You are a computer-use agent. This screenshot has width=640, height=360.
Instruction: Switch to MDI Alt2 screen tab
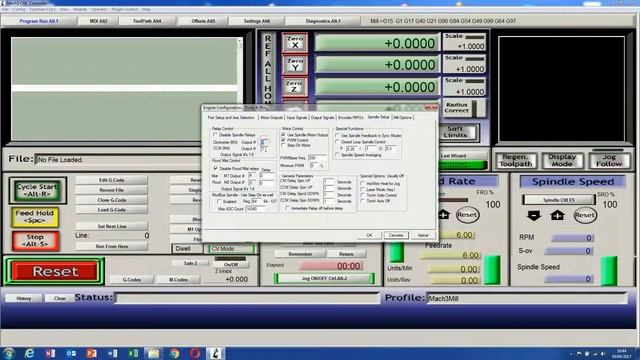point(98,21)
